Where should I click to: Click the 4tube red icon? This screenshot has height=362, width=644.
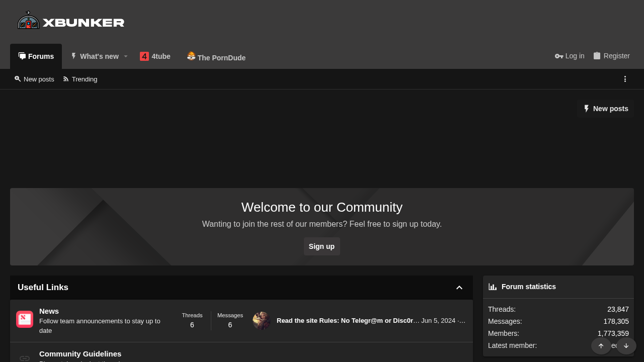coord(144,56)
